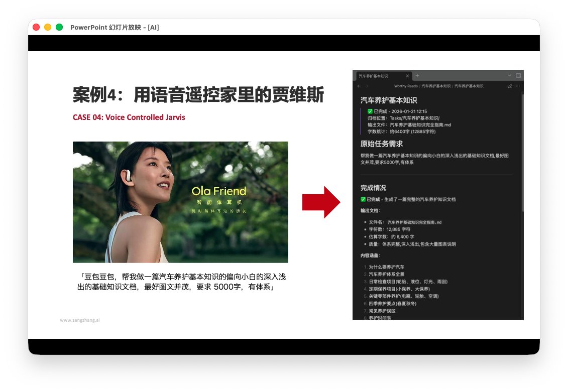This screenshot has height=392, width=568.
Task: Click the 汽车养护基本知识 note heading
Action: pos(389,100)
